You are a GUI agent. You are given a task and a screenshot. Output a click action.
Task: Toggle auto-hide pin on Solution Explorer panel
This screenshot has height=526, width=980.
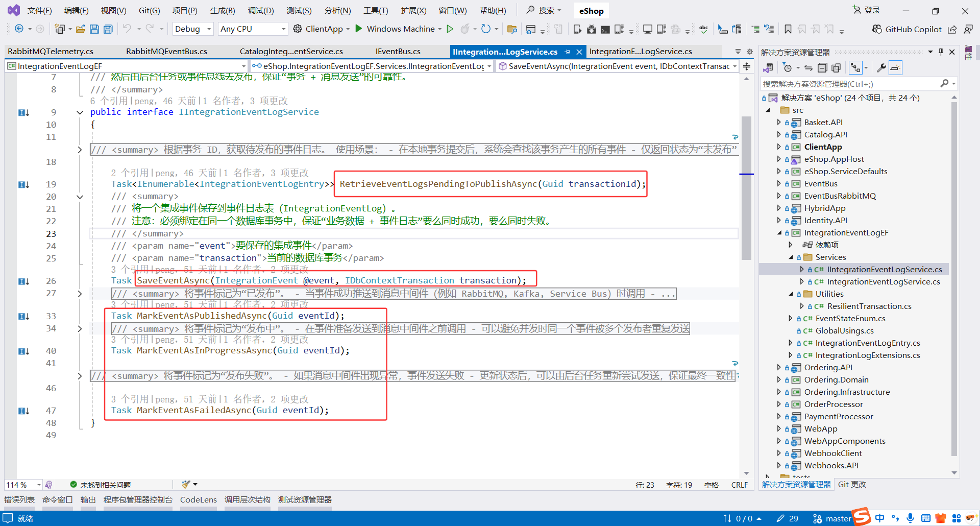click(941, 52)
